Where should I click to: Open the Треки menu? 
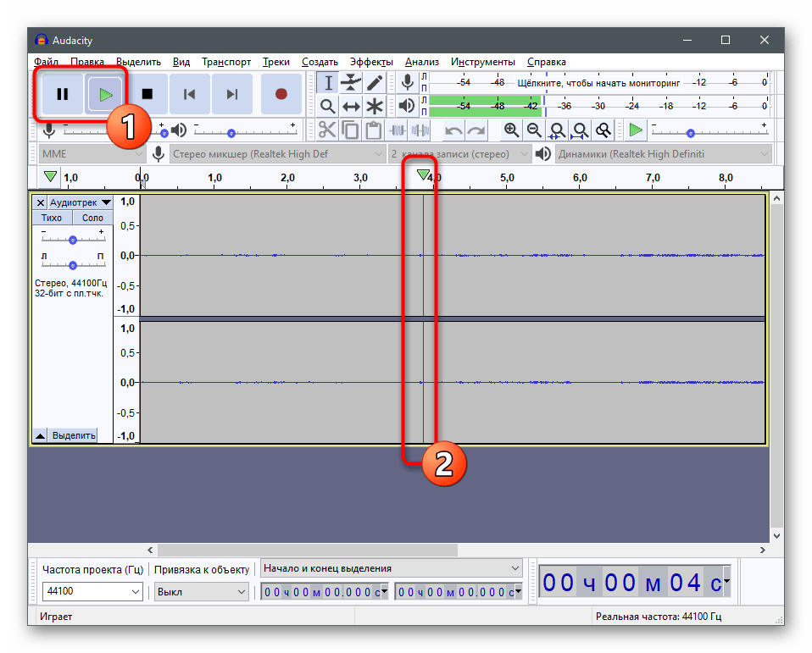click(x=276, y=62)
